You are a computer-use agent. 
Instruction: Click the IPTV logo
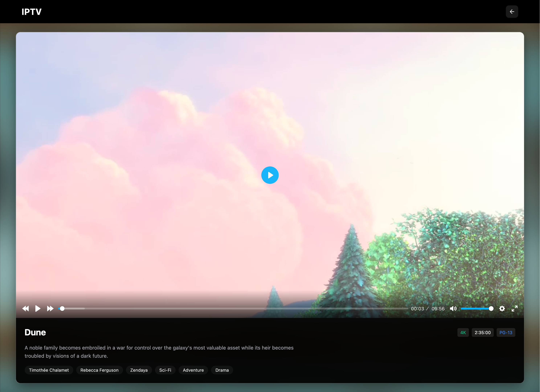pos(31,12)
